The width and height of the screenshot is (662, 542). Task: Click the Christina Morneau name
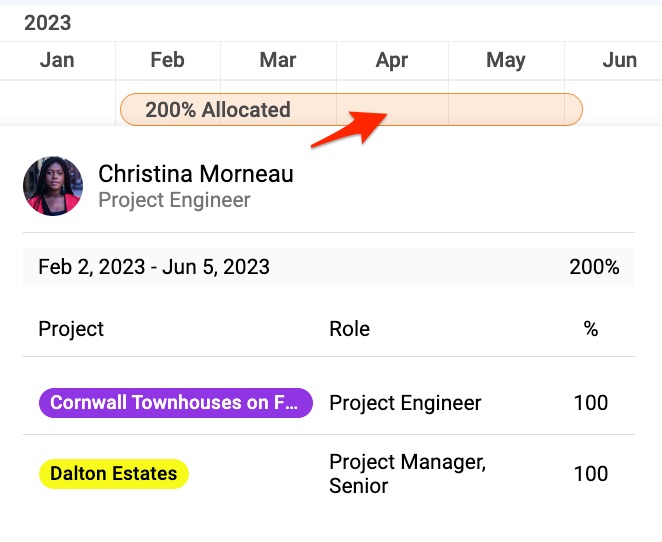(196, 173)
